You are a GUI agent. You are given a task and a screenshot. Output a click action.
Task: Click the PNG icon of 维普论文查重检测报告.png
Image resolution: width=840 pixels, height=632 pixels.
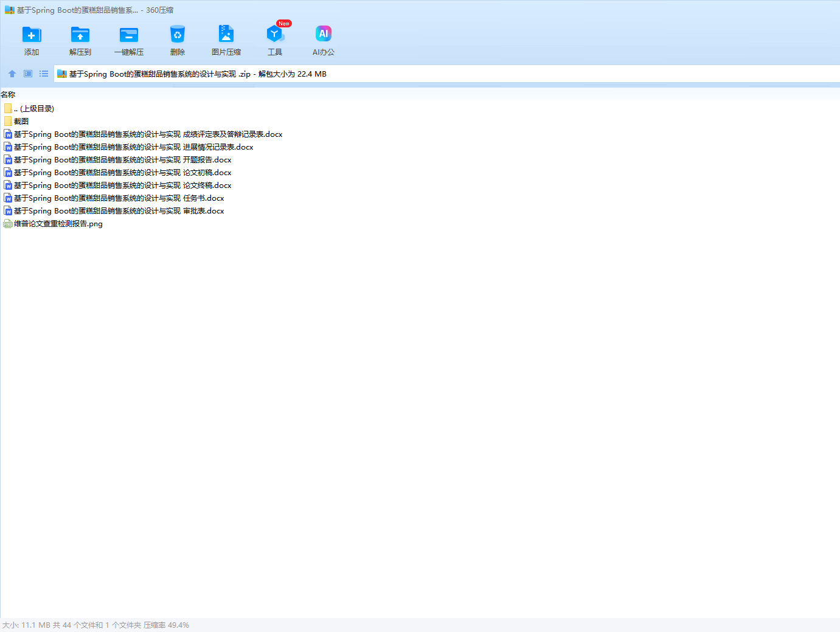tap(8, 224)
